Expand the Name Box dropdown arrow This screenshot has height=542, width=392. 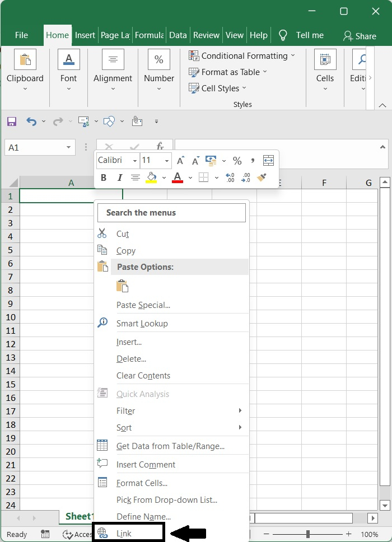(68, 148)
